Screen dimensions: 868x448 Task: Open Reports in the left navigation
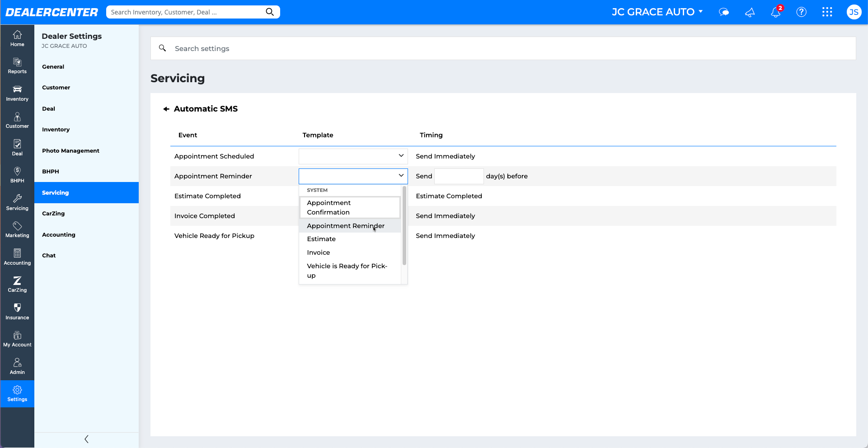coord(17,66)
